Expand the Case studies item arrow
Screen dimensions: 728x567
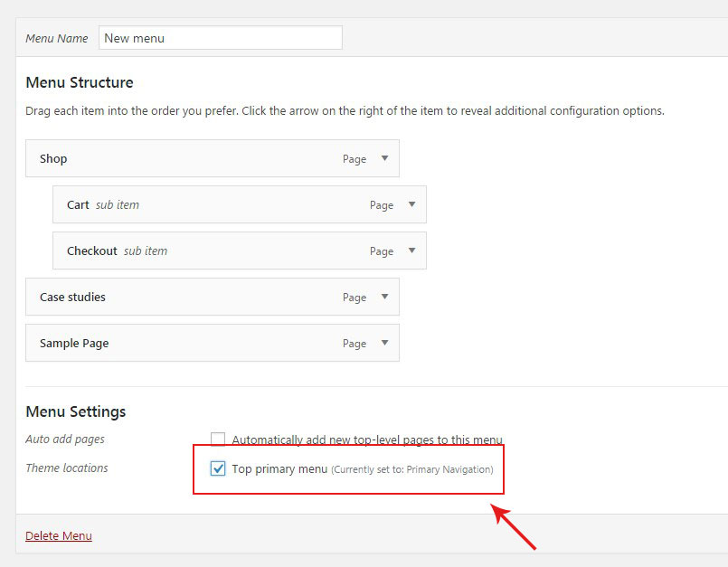[x=384, y=297]
